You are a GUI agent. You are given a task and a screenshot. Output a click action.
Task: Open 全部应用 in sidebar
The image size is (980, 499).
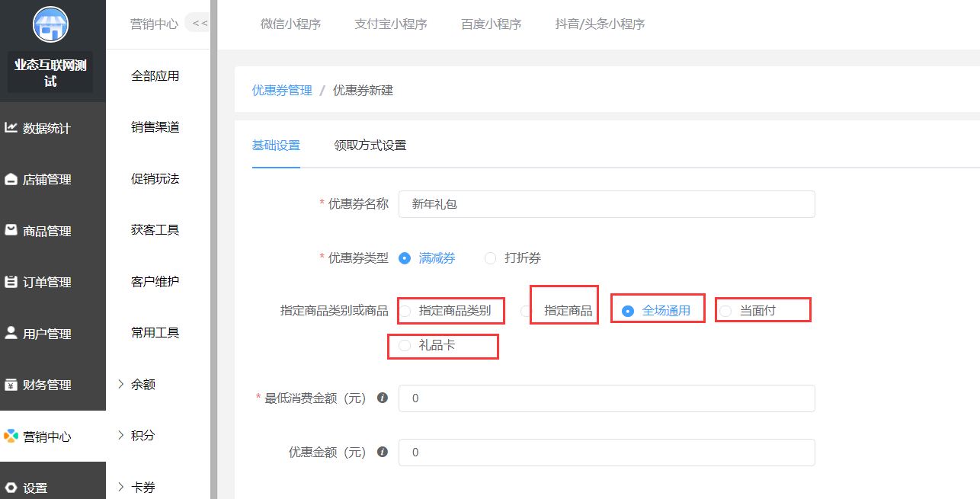[155, 75]
